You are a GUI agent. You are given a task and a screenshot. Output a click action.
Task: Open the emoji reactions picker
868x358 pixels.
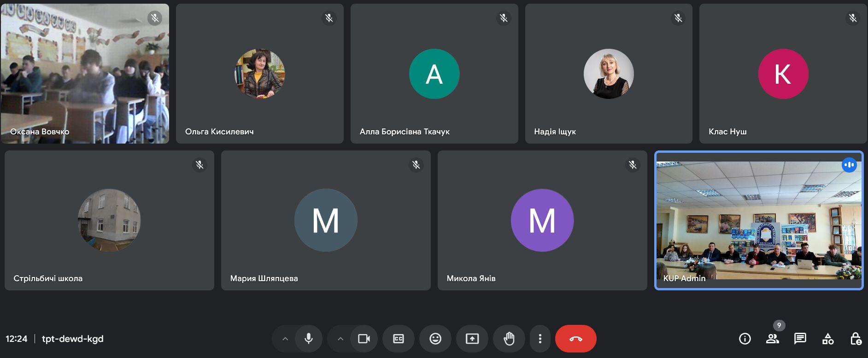click(x=435, y=339)
